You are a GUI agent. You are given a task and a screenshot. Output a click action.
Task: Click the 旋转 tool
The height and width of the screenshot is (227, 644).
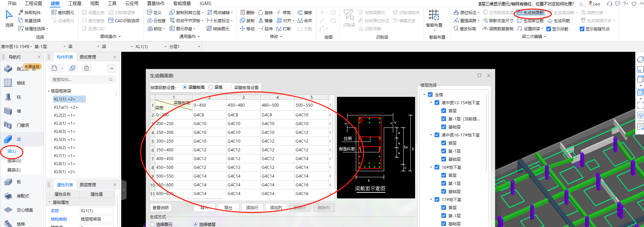(266, 12)
